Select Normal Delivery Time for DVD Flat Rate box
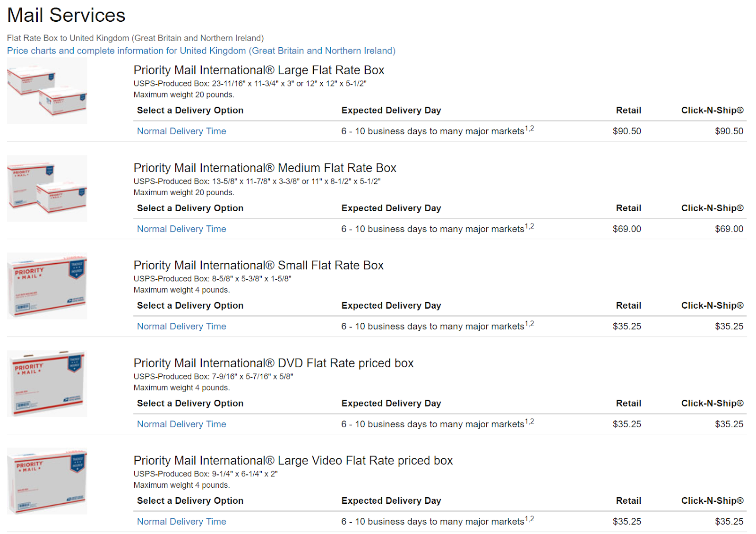The image size is (756, 534). tap(181, 424)
